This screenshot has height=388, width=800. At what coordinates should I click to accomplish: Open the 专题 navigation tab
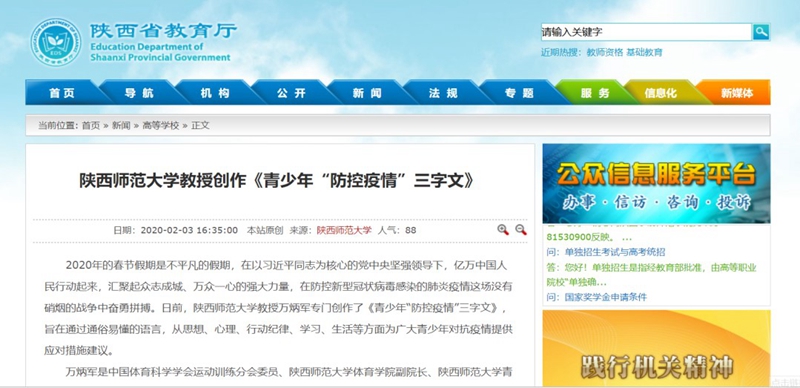pos(519,93)
